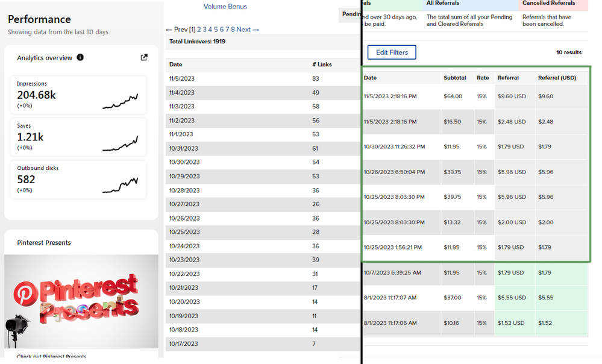
Task: Go to page 5 in pagination
Action: [216, 30]
